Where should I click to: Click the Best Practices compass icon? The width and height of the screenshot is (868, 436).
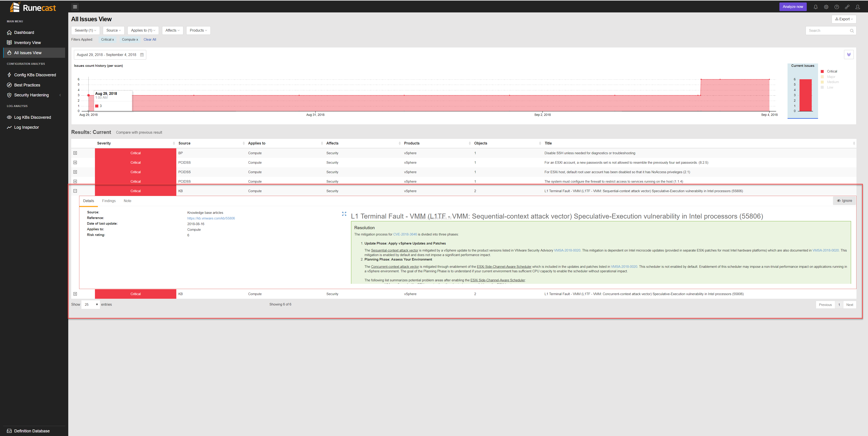[9, 85]
